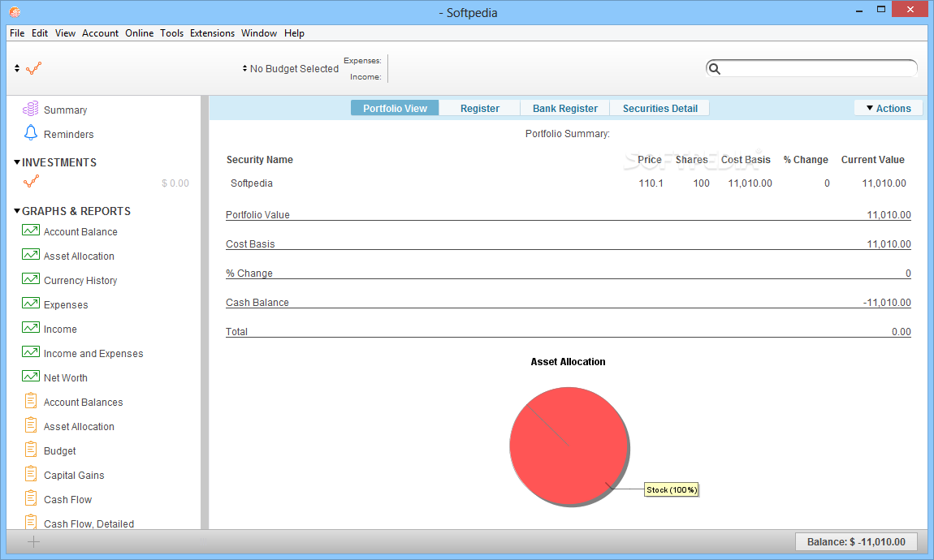
Task: Click the plus add button in sidebar footer
Action: point(34,541)
